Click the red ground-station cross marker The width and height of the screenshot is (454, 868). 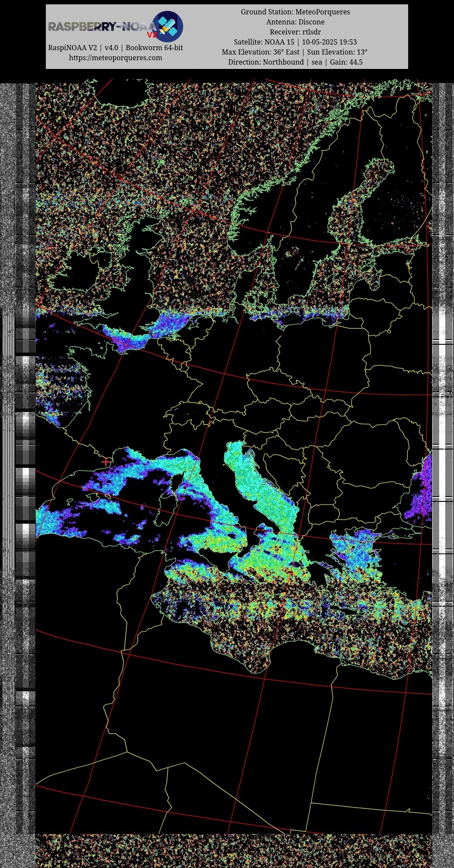[106, 462]
